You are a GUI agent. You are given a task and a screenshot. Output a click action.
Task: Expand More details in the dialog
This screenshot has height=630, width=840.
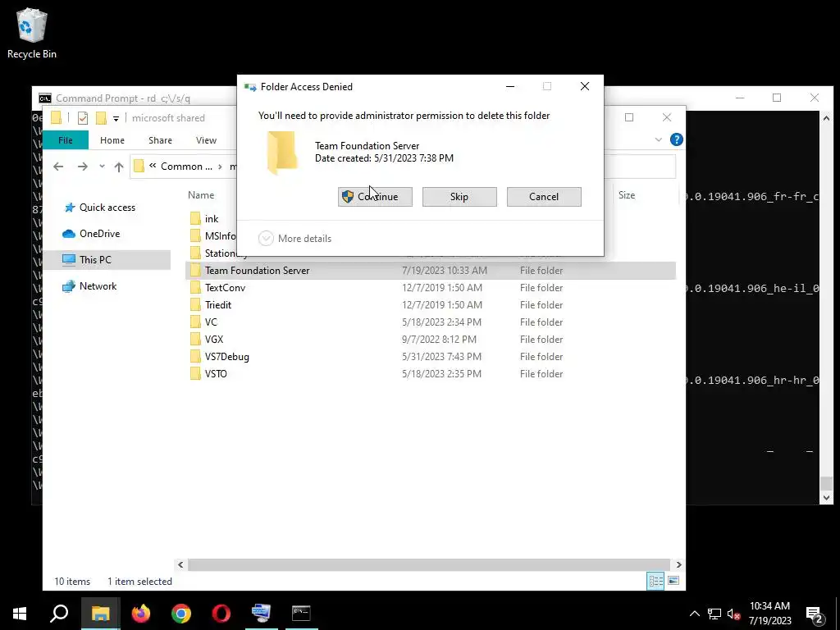[295, 239]
